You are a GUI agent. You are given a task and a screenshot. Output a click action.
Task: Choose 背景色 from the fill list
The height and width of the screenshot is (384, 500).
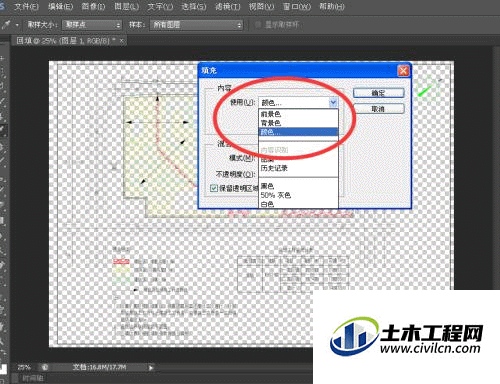(299, 123)
